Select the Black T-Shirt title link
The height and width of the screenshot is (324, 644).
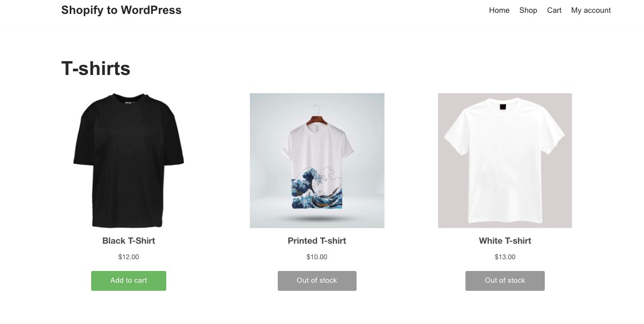pyautogui.click(x=129, y=241)
